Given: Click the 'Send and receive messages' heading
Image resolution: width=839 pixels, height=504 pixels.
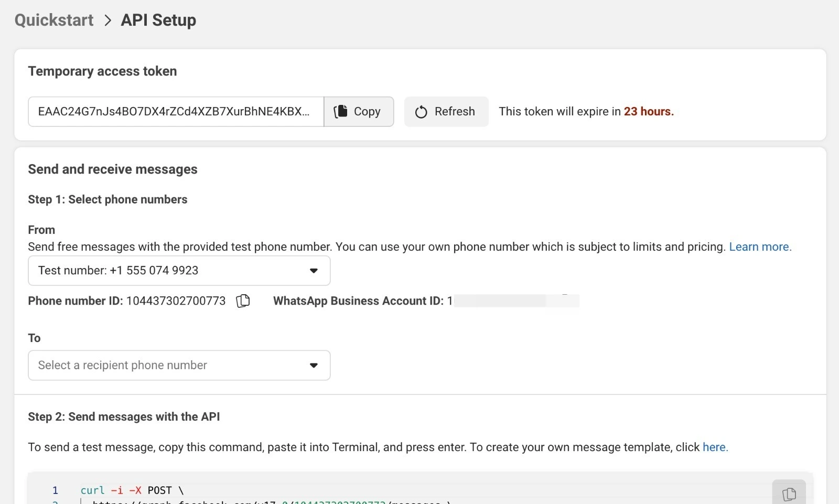Looking at the screenshot, I should (113, 169).
